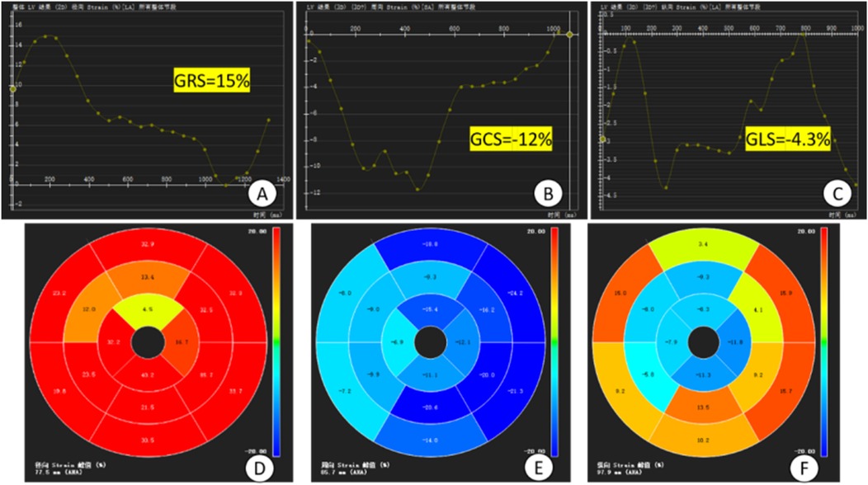Click the circled B panel marker
The height and width of the screenshot is (485, 868).
coord(546,194)
